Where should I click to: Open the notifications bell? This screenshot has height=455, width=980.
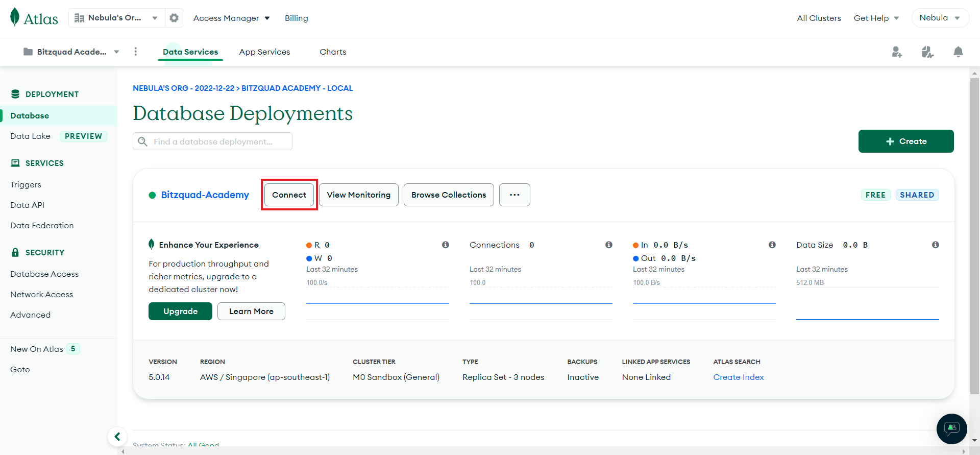pyautogui.click(x=958, y=52)
